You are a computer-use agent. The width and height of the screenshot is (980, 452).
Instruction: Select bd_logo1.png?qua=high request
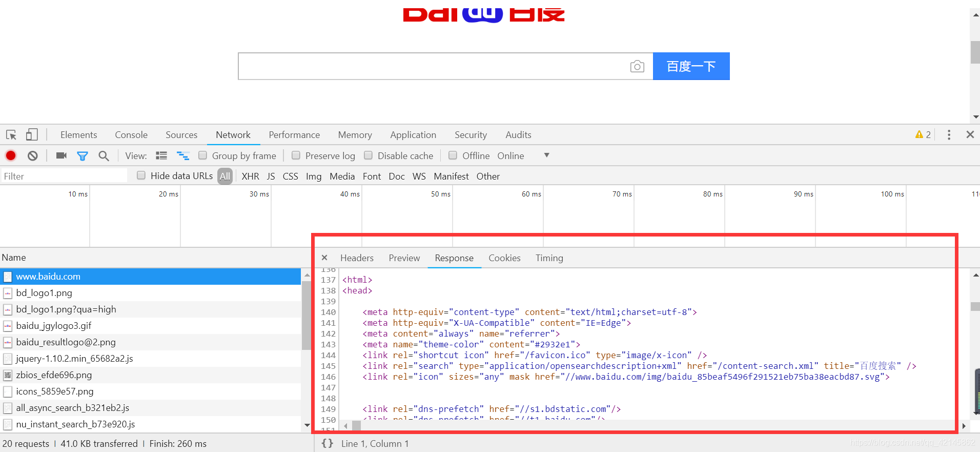click(x=150, y=309)
